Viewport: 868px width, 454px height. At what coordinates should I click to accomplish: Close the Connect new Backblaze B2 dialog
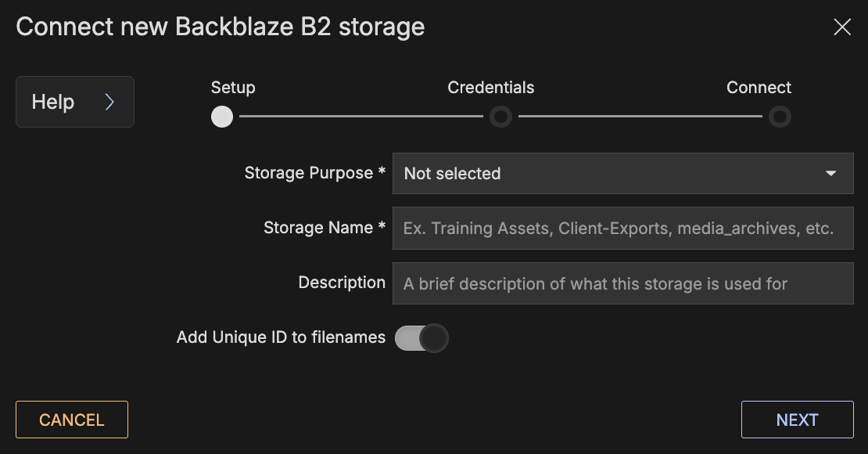(841, 27)
